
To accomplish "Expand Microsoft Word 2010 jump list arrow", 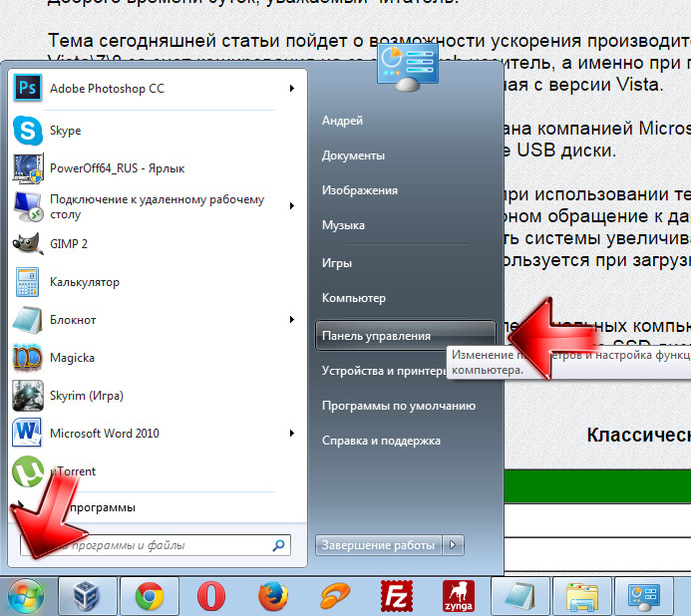I will click(292, 434).
